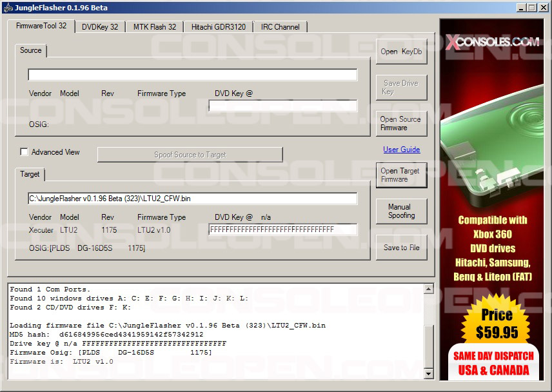
Task: Select the Hitachi GDR3120 tab
Action: pos(218,27)
